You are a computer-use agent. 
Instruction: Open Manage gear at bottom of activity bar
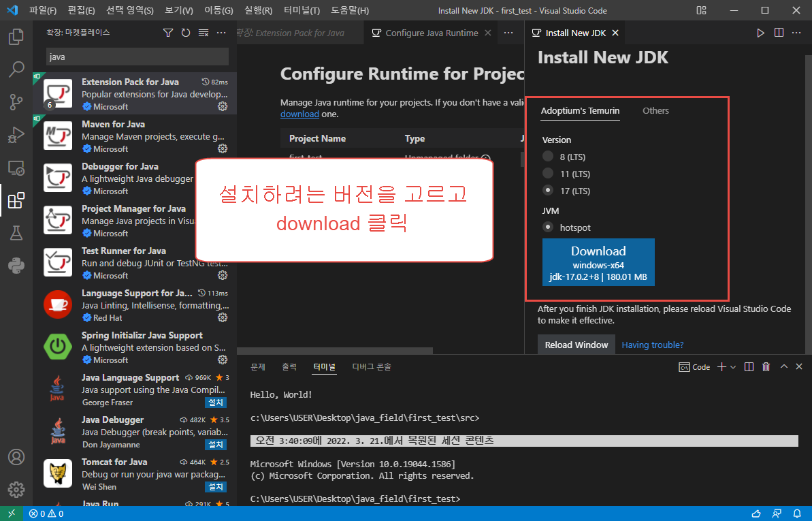click(x=16, y=489)
